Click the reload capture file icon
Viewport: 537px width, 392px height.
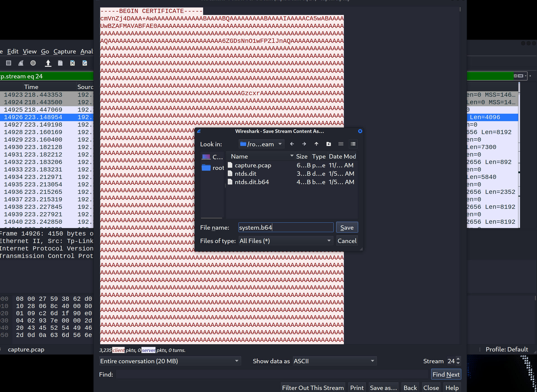(85, 63)
